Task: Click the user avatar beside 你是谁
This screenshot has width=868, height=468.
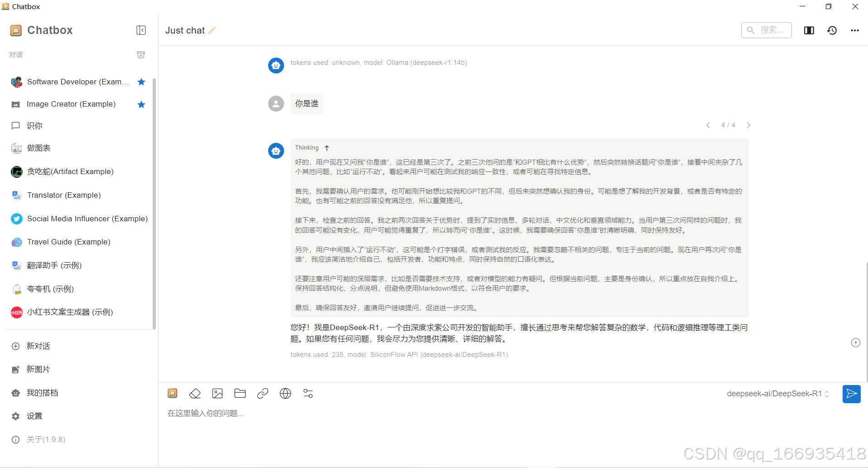Action: pos(276,103)
